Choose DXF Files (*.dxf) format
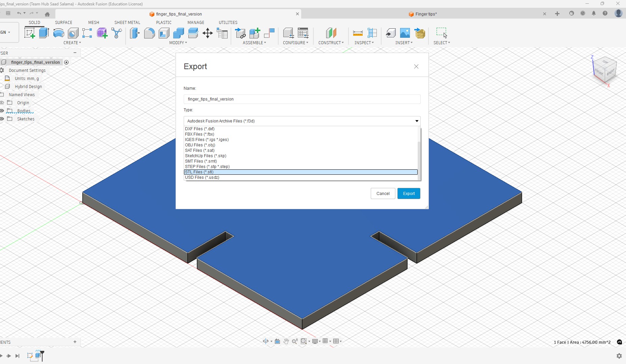 click(x=301, y=129)
